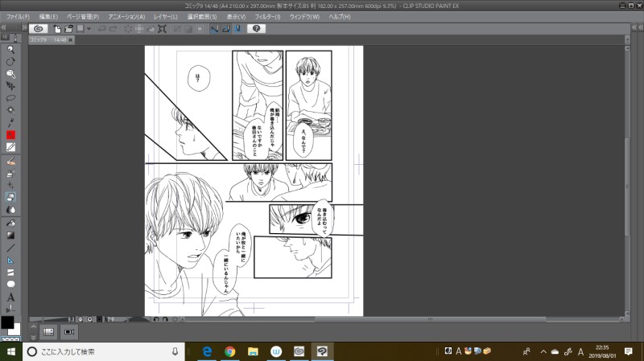The width and height of the screenshot is (644, 361).
Task: Toggle Snap to grid
Action: (x=237, y=29)
